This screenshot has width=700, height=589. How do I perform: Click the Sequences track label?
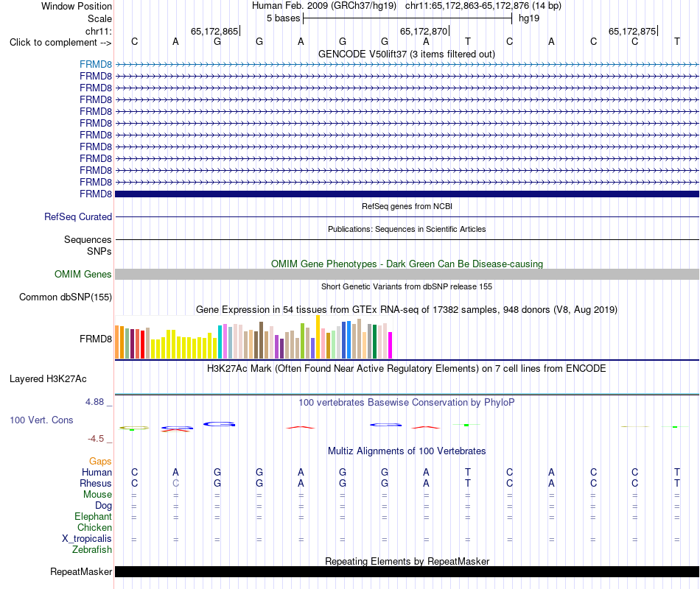tap(88, 239)
